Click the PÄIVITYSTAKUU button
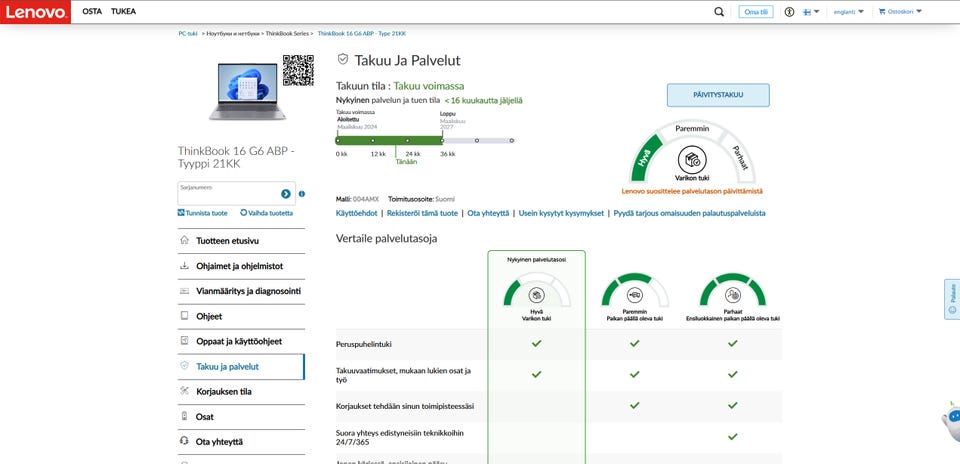Image resolution: width=960 pixels, height=464 pixels. pyautogui.click(x=718, y=95)
